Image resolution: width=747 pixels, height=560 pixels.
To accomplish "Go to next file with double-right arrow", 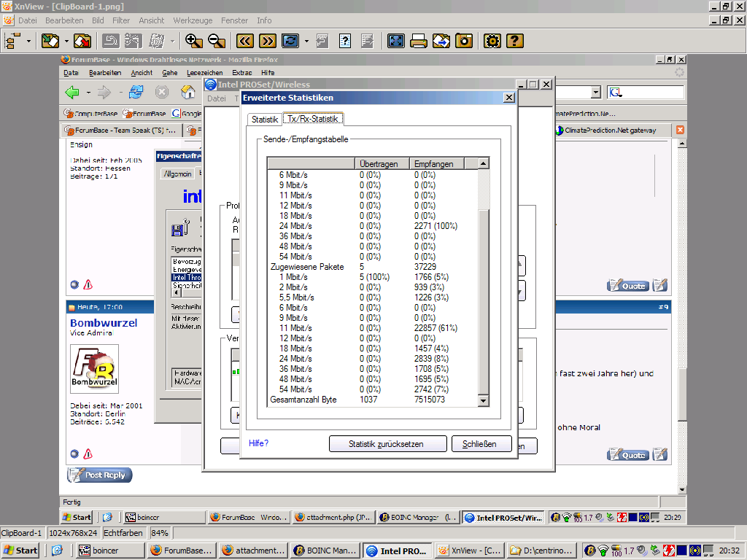I will tap(268, 41).
